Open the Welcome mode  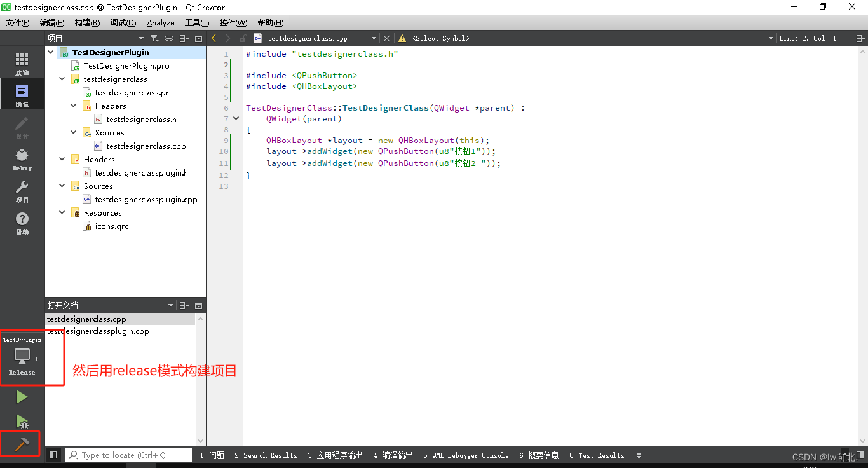(22, 64)
